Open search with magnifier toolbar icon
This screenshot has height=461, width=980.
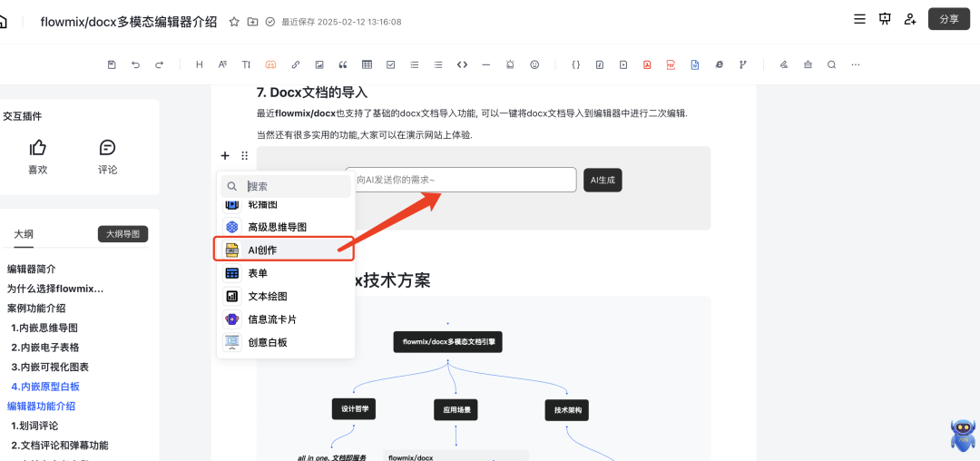[831, 64]
